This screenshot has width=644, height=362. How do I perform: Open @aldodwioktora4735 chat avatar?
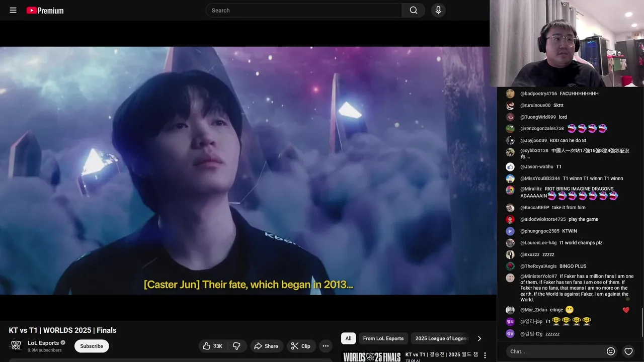pyautogui.click(x=510, y=220)
